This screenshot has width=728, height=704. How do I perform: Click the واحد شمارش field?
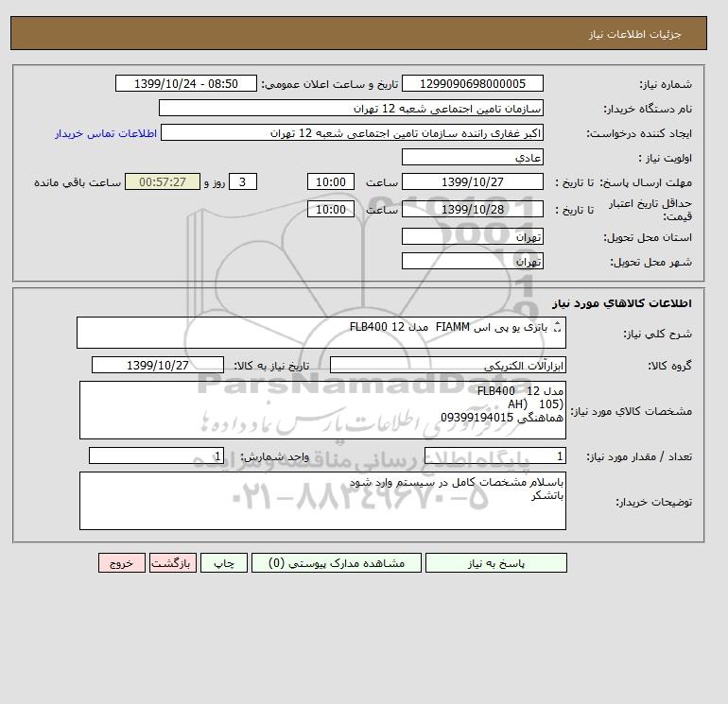[156, 455]
